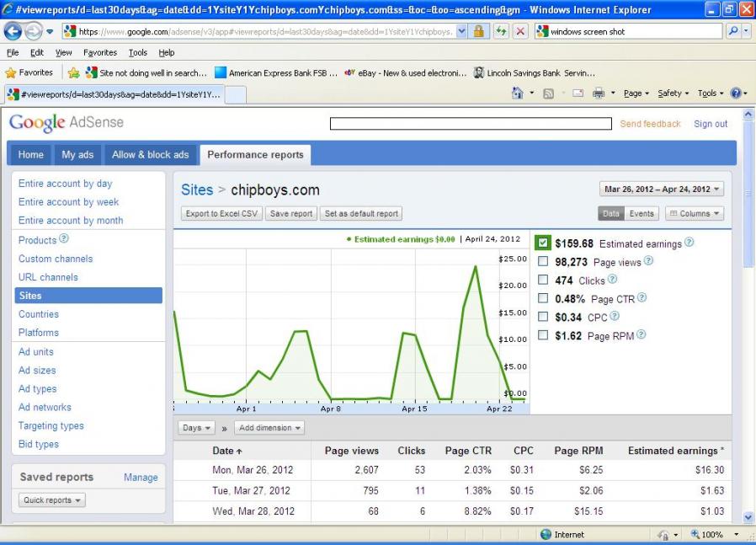This screenshot has width=756, height=545.
Task: Open the File menu
Action: 13,52
